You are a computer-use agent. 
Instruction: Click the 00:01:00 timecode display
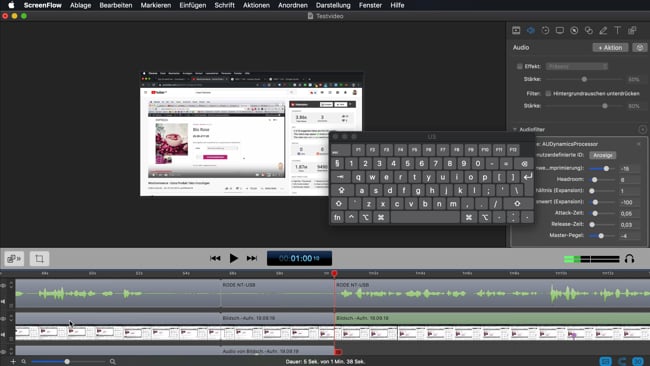click(299, 258)
